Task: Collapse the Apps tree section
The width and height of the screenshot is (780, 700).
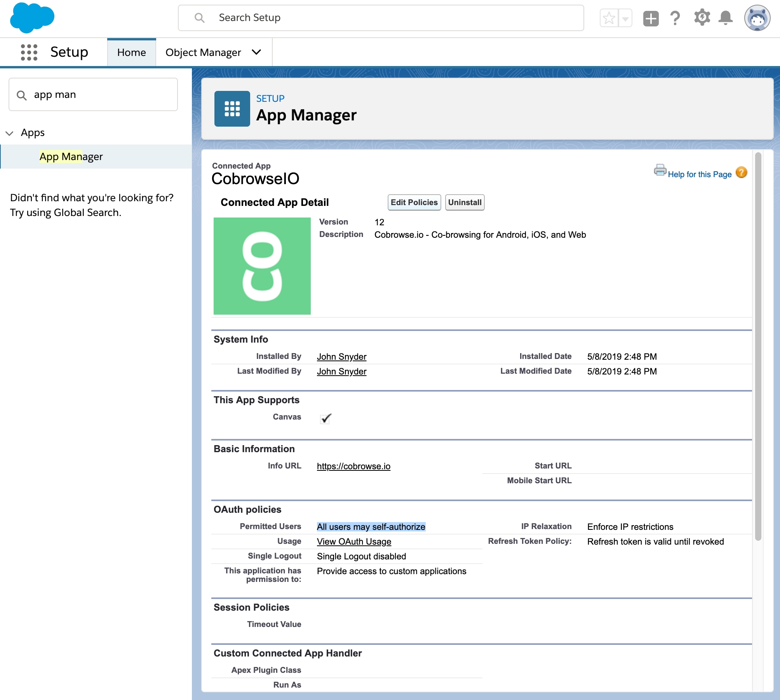Action: point(9,133)
